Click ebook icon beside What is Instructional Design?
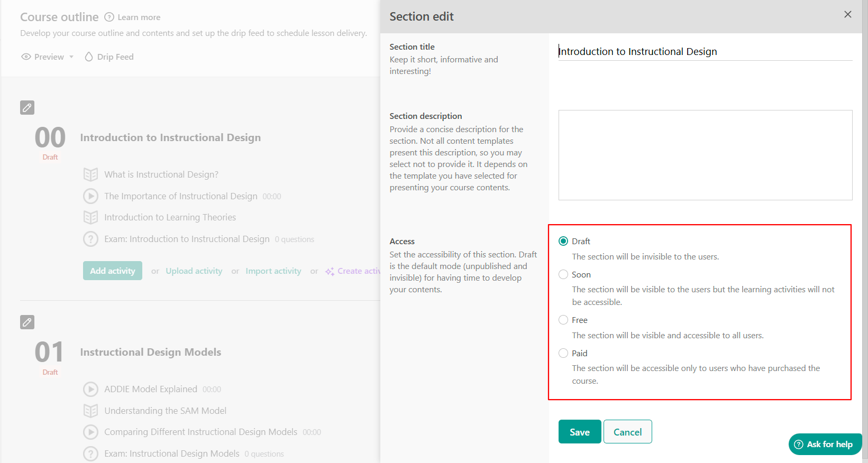 [x=90, y=174]
